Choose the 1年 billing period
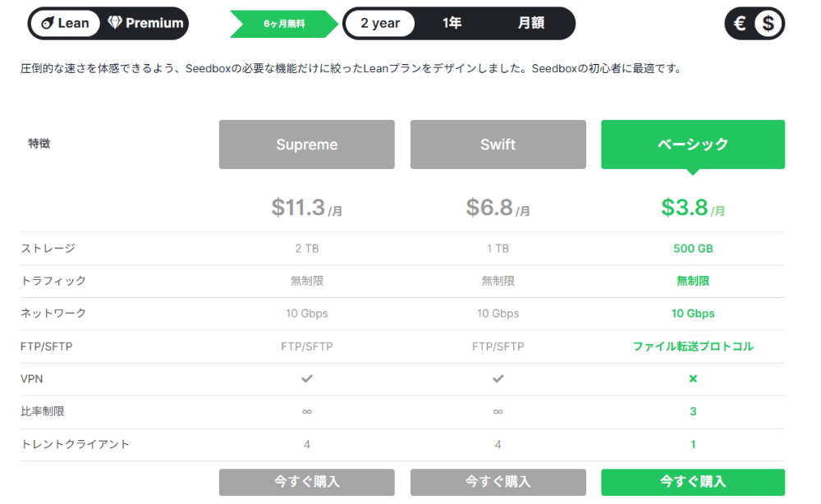The height and width of the screenshot is (504, 821). click(x=452, y=23)
